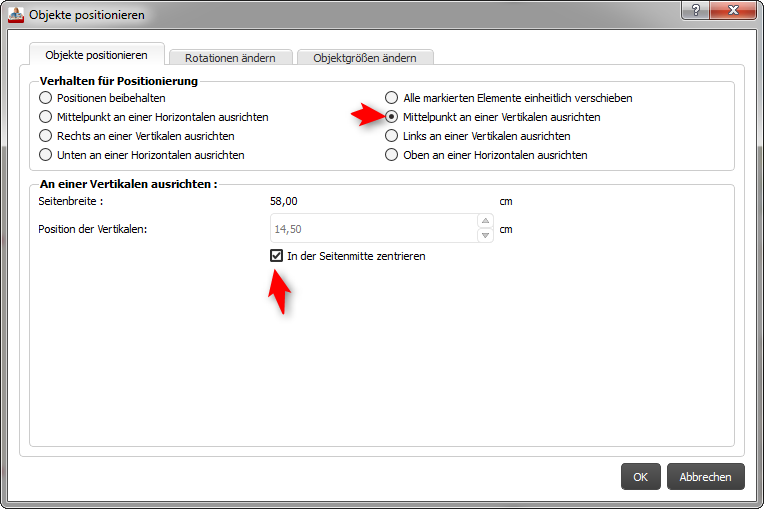This screenshot has height=509, width=764.
Task: Close the 'Objekte positionieren' dialog
Action: pyautogui.click(x=733, y=10)
